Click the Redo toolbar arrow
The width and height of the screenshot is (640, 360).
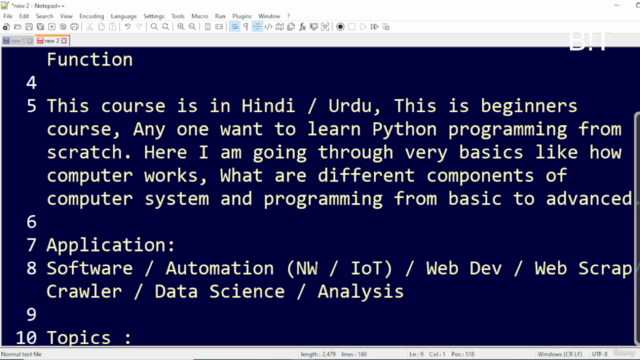tap(139, 27)
